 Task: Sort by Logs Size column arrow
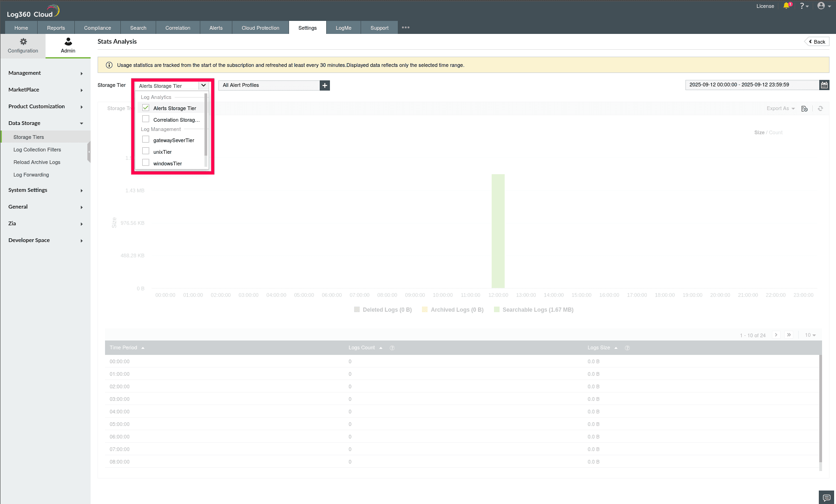(616, 348)
